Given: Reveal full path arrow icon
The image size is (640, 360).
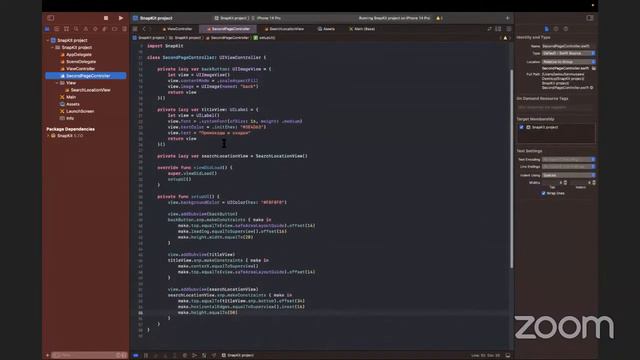Looking at the screenshot, I should (x=592, y=87).
